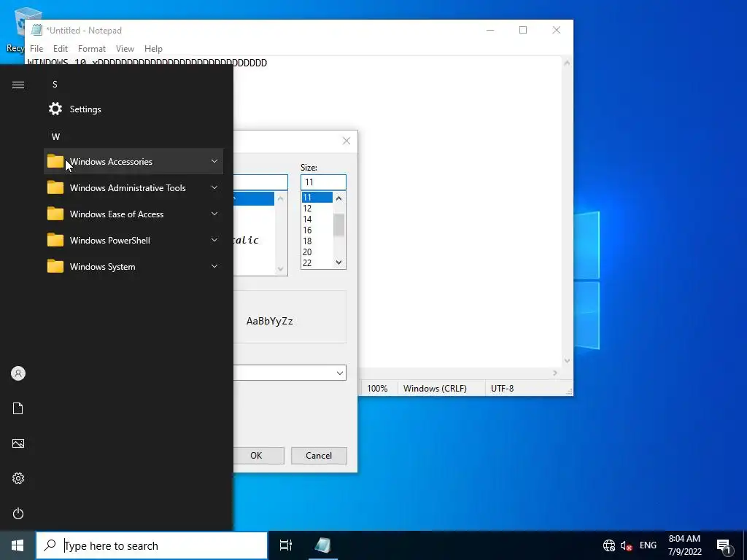
Task: Open the Start menu hamburger expand icon
Action: (18, 85)
